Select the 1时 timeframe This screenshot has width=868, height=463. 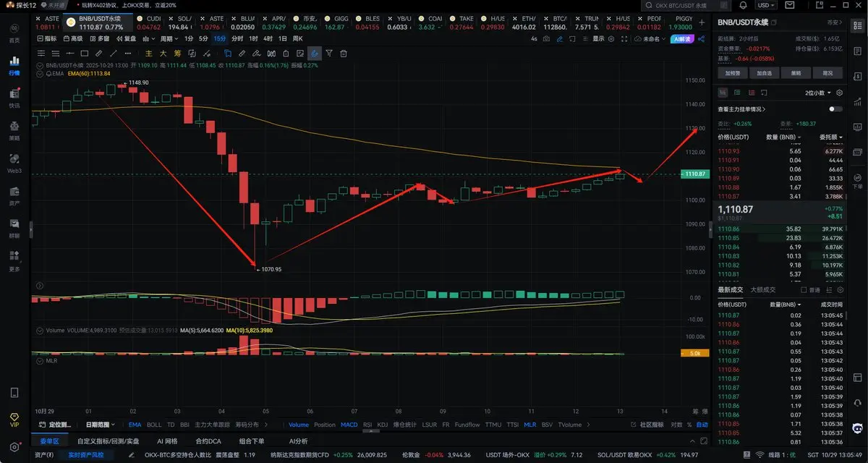point(253,38)
